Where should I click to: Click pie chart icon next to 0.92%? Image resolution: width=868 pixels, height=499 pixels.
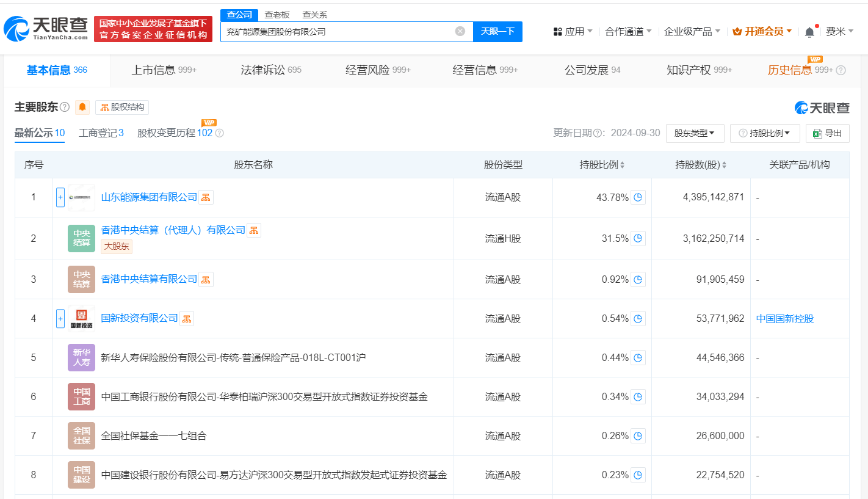tap(638, 279)
